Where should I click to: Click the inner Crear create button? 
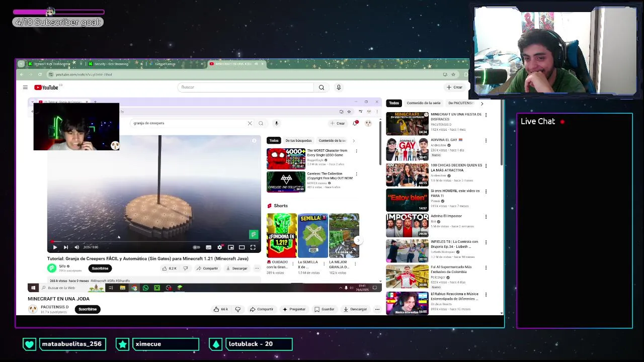pyautogui.click(x=338, y=123)
